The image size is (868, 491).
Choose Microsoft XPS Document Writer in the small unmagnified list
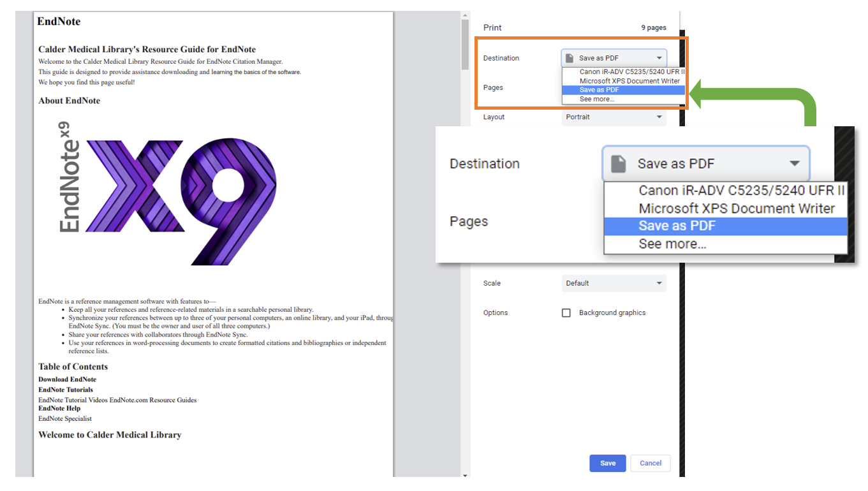point(624,81)
